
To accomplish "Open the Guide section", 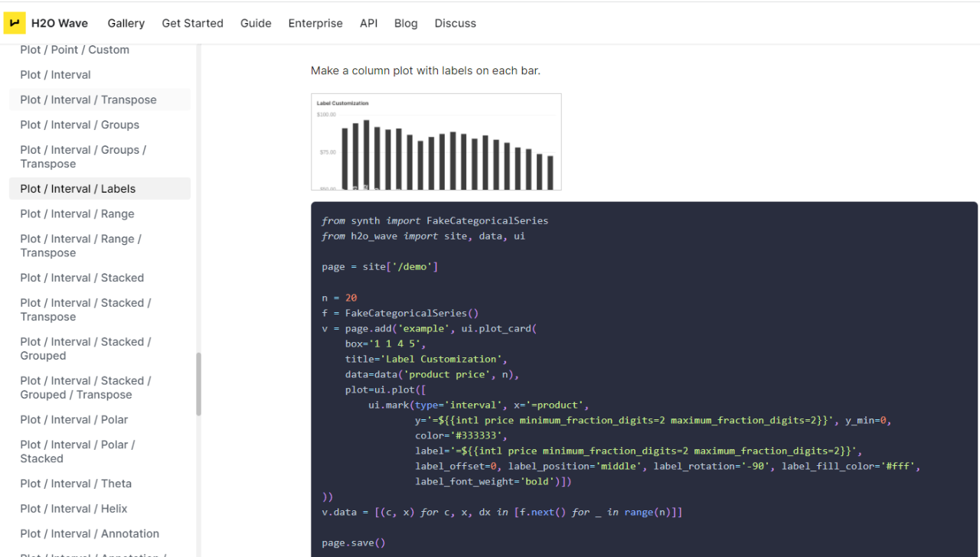I will click(256, 23).
